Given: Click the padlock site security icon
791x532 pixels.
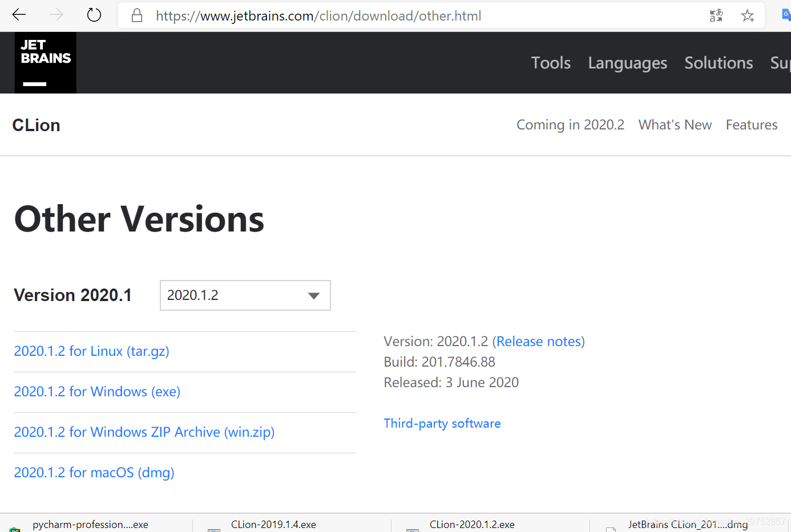Looking at the screenshot, I should click(x=137, y=15).
